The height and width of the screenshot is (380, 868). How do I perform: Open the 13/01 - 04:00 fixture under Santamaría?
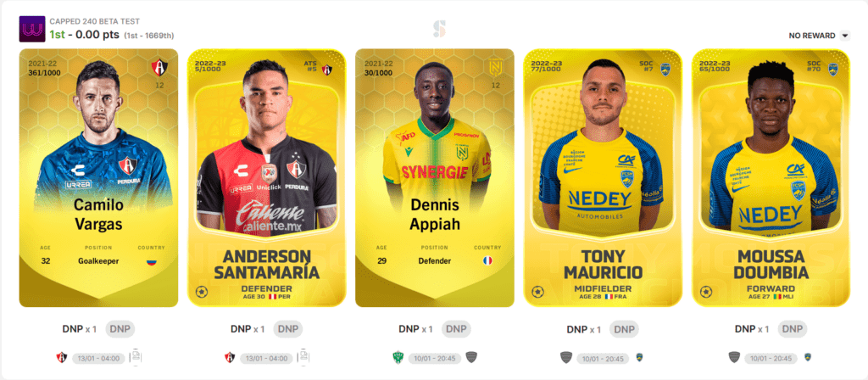tap(266, 359)
